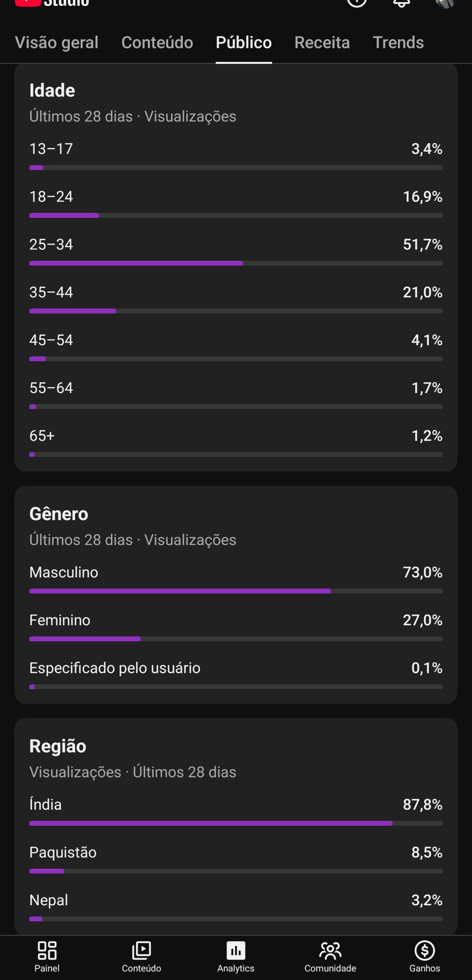This screenshot has width=472, height=980.
Task: Open the Idade card heading
Action: pos(52,91)
